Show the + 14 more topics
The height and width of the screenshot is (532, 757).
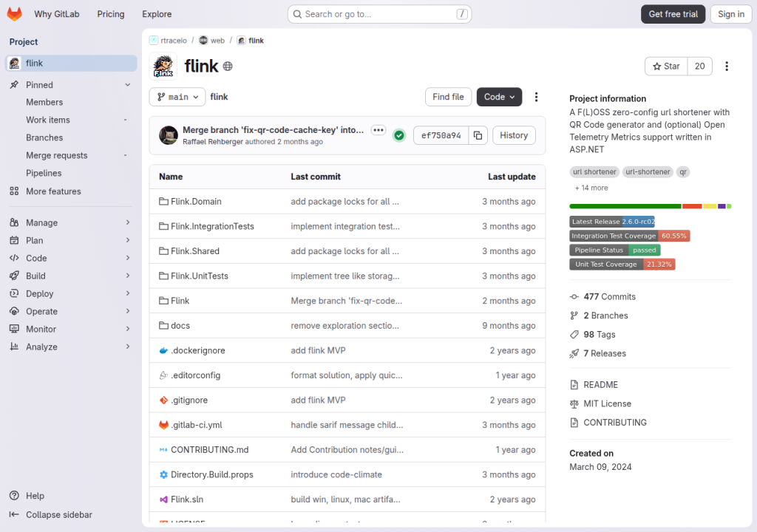[x=591, y=188]
